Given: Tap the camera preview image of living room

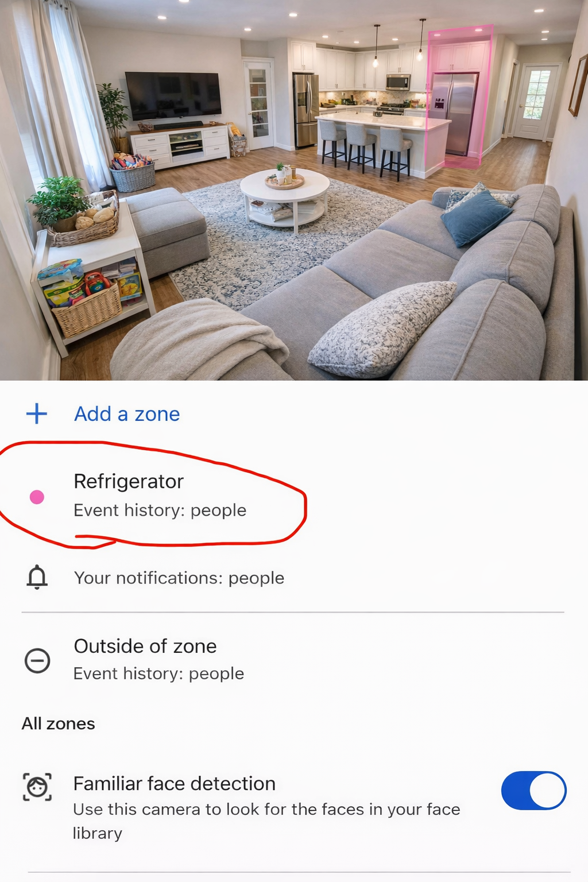Looking at the screenshot, I should point(294,190).
